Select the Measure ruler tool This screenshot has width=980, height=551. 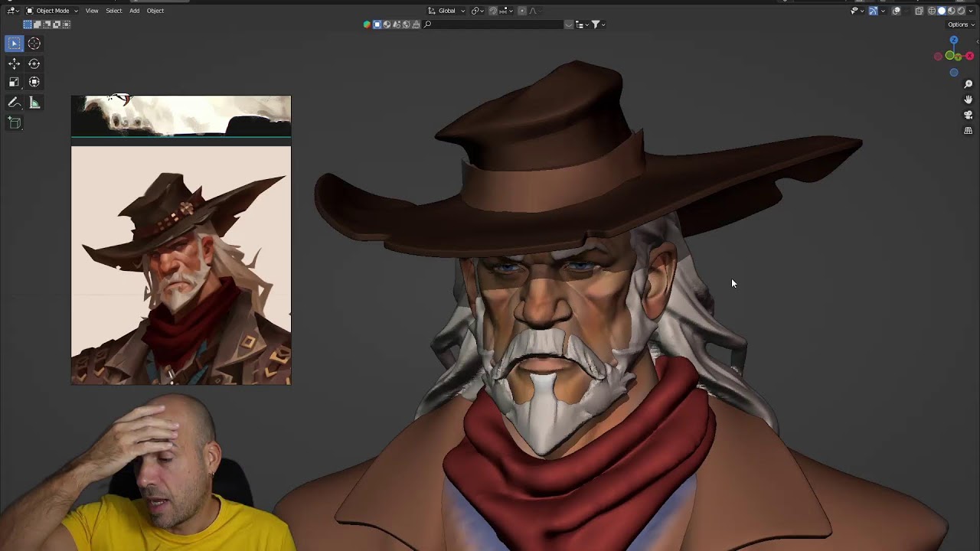[x=34, y=103]
